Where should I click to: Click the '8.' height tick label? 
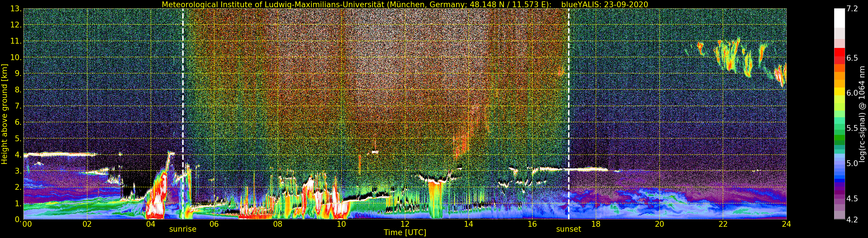pyautogui.click(x=18, y=90)
